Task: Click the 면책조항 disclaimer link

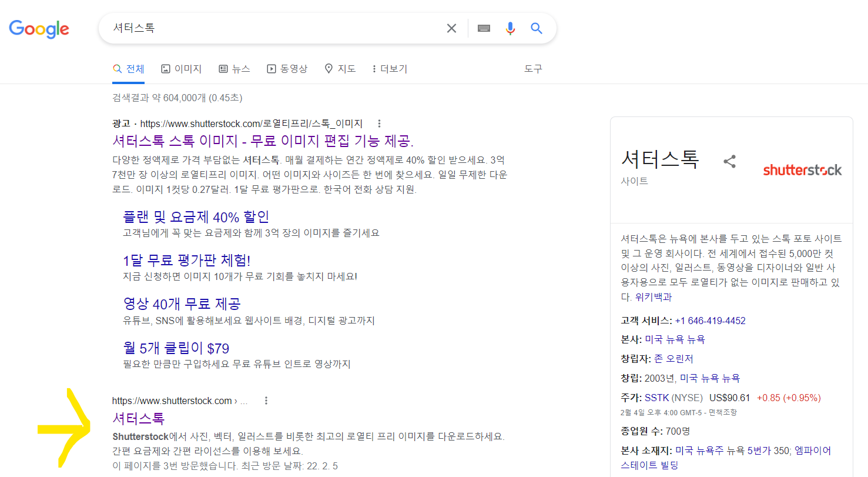Action: (723, 412)
